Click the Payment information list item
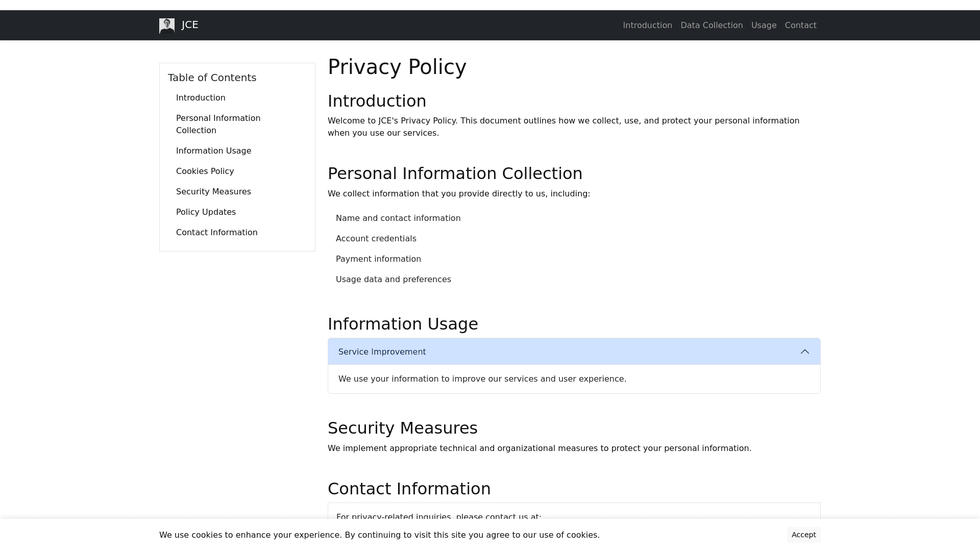 coord(378,259)
